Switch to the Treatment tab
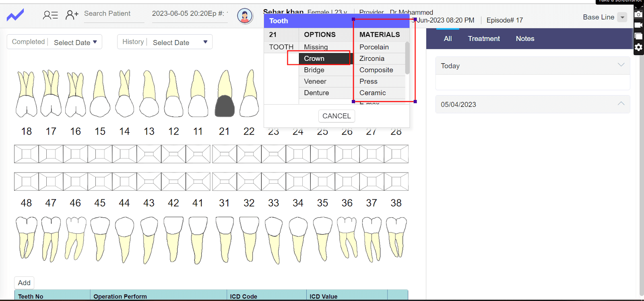This screenshot has width=644, height=301. point(484,39)
